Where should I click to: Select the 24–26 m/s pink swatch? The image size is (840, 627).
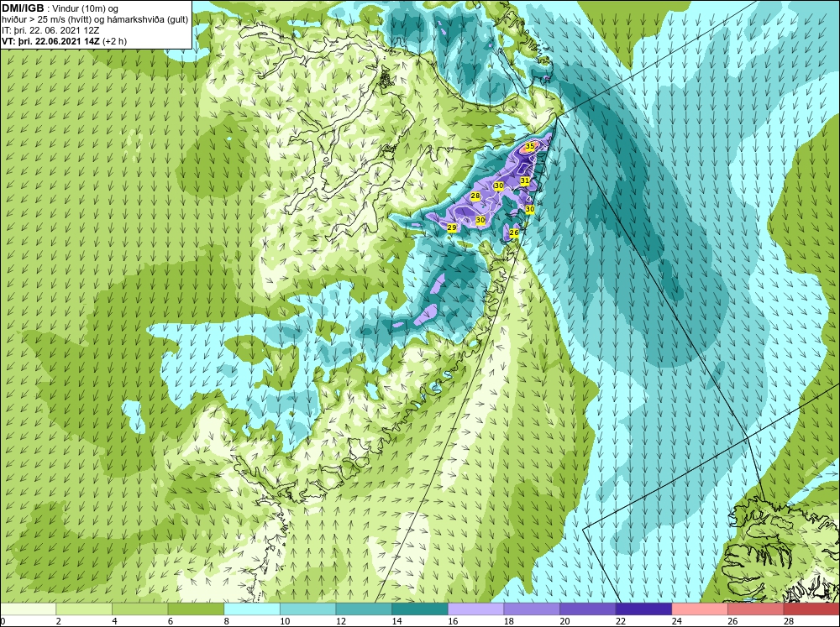point(700,609)
